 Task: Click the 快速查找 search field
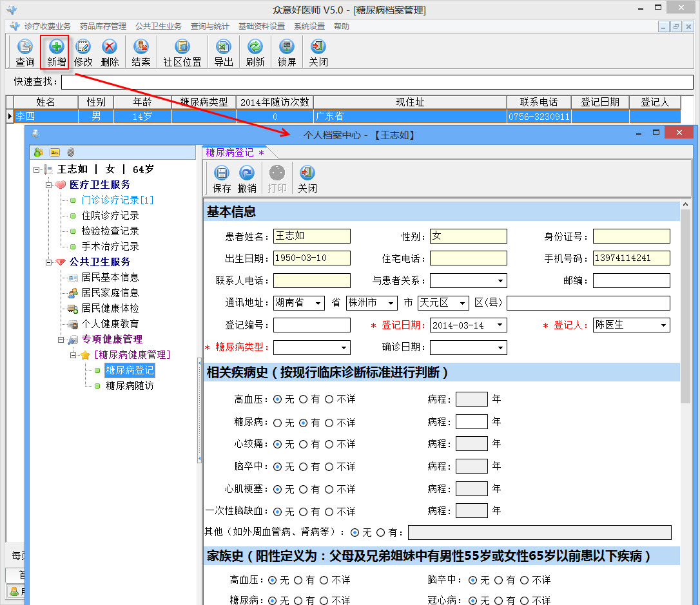coord(377,82)
